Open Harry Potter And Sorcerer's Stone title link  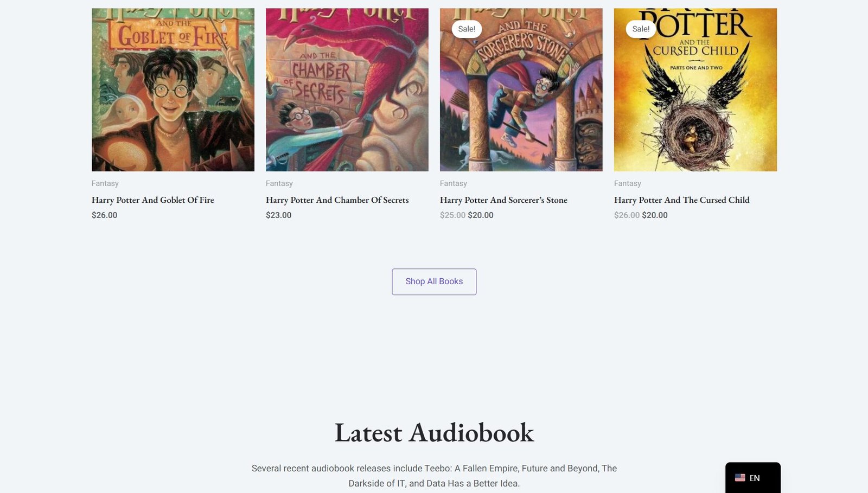(x=503, y=200)
